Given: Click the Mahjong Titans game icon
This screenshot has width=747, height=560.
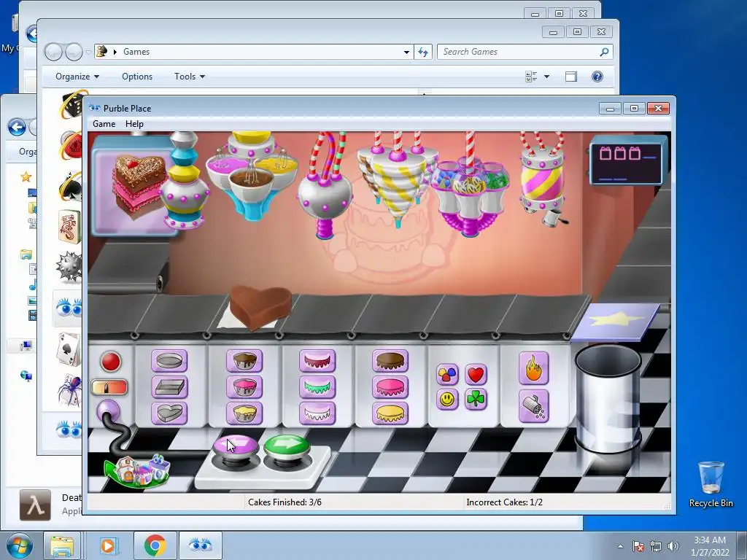Looking at the screenshot, I should [69, 227].
